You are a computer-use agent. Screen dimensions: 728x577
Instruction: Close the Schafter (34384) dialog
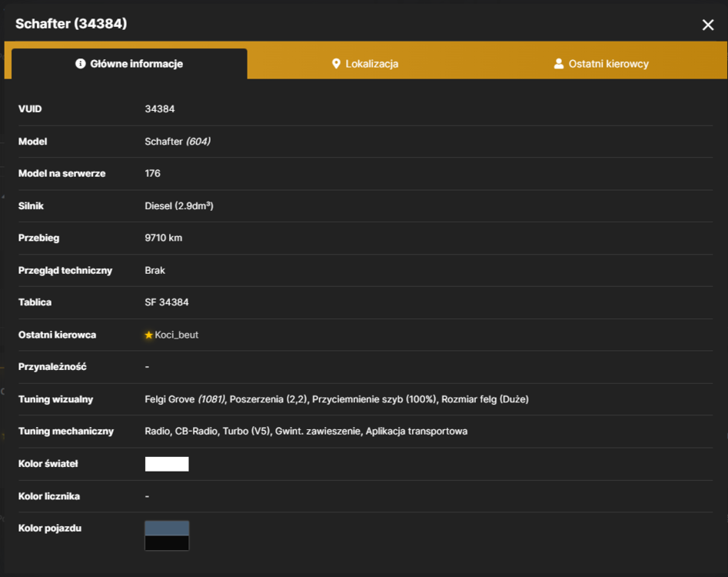pos(707,25)
